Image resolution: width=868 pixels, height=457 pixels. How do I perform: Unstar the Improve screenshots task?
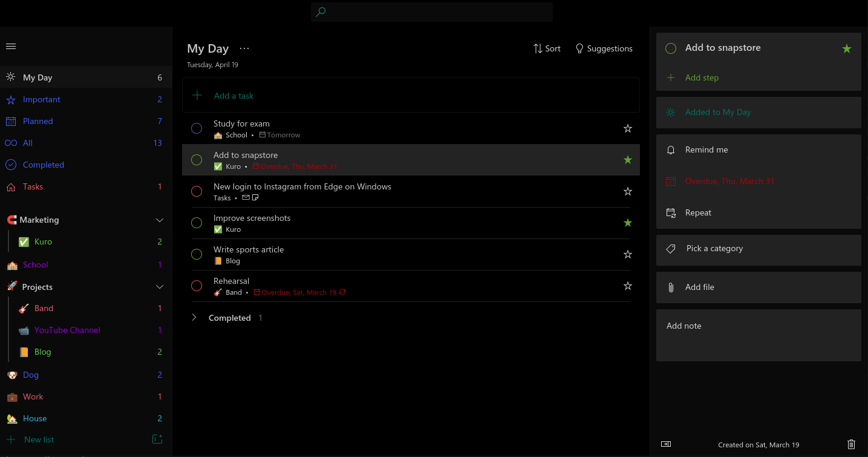pos(627,223)
